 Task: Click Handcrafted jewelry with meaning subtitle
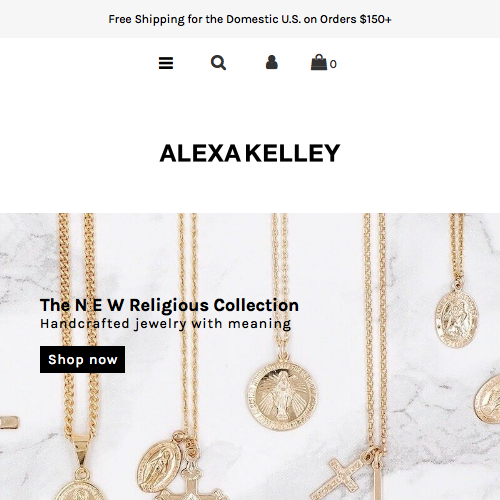165,324
